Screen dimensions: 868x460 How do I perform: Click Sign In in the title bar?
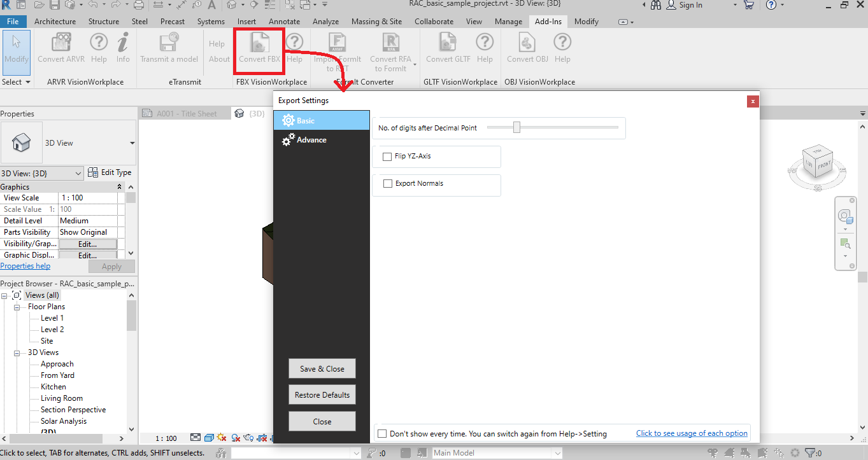[690, 5]
